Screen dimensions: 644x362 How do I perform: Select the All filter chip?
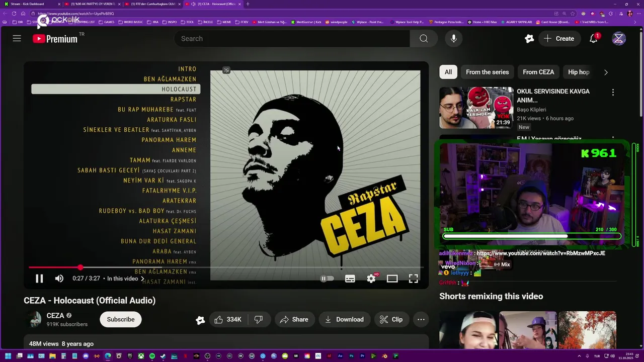tap(448, 72)
